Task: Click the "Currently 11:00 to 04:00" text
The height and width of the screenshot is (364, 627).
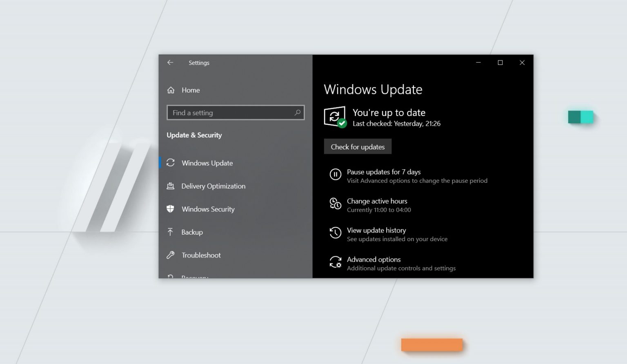Action: pyautogui.click(x=379, y=210)
